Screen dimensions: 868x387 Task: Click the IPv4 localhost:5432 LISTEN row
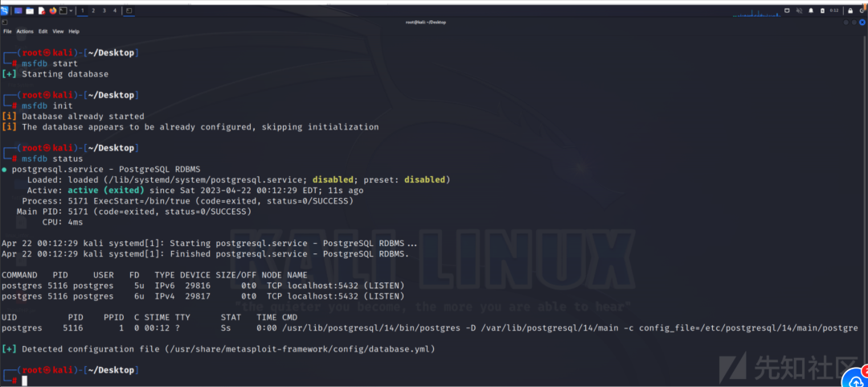coord(203,296)
